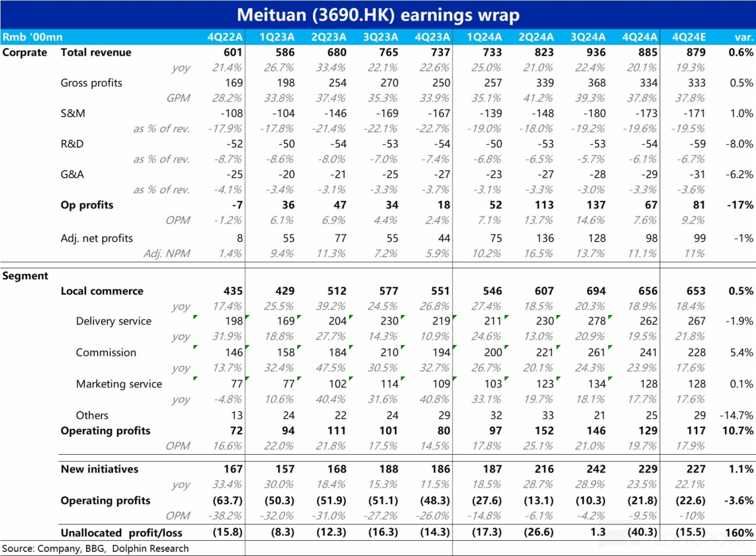This screenshot has height=556, width=756.
Task: Select the 4Q24E column header
Action: click(689, 37)
